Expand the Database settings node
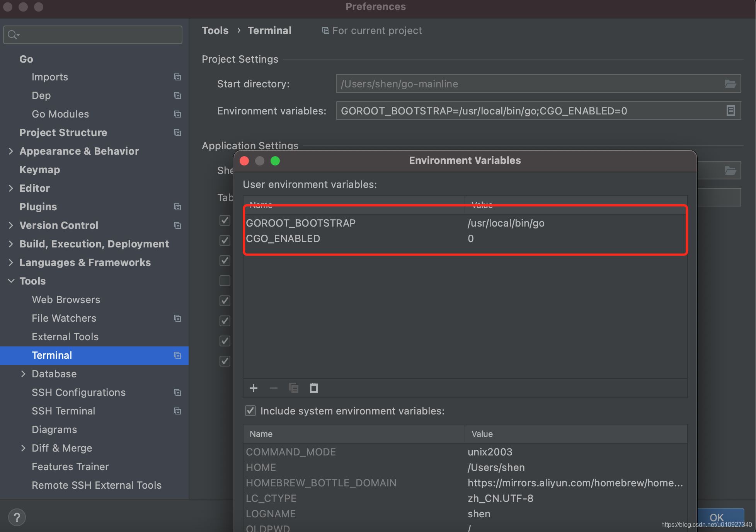 tap(23, 374)
